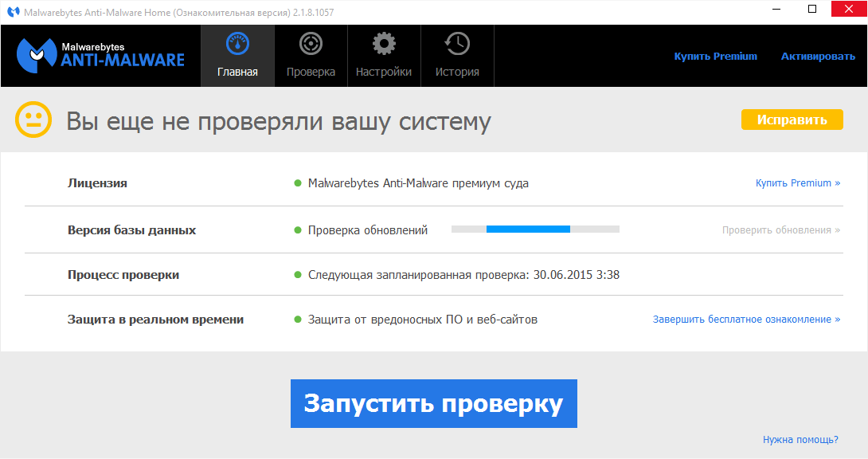The height and width of the screenshot is (459, 868).
Task: Go to the История tab
Action: coord(457,56)
